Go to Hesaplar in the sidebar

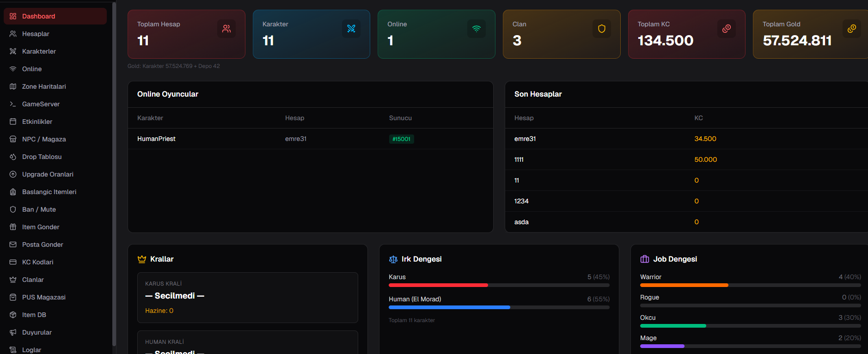pyautogui.click(x=55, y=34)
